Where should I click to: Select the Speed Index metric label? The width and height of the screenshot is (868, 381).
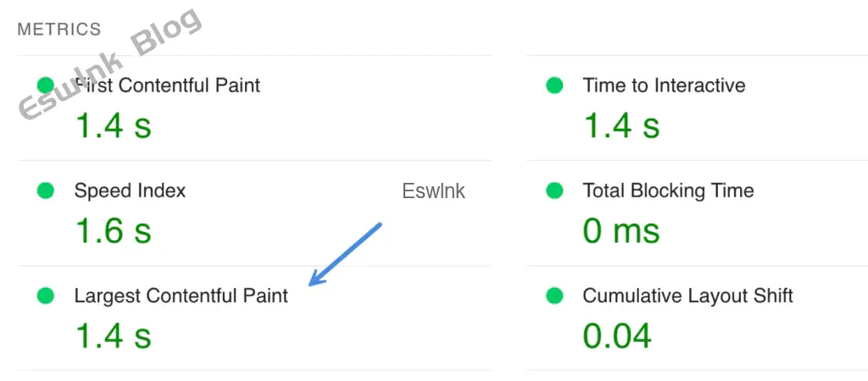pyautogui.click(x=130, y=190)
